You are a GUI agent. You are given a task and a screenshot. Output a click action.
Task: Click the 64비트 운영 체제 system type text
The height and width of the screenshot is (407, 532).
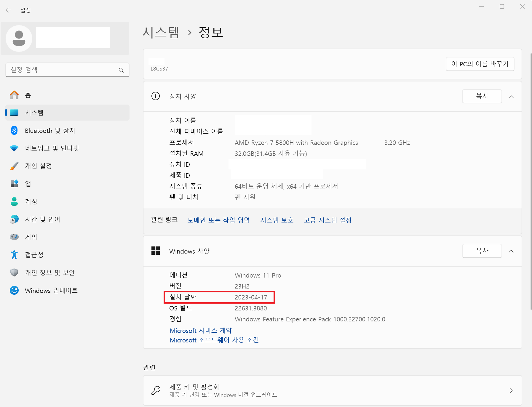[x=286, y=186]
